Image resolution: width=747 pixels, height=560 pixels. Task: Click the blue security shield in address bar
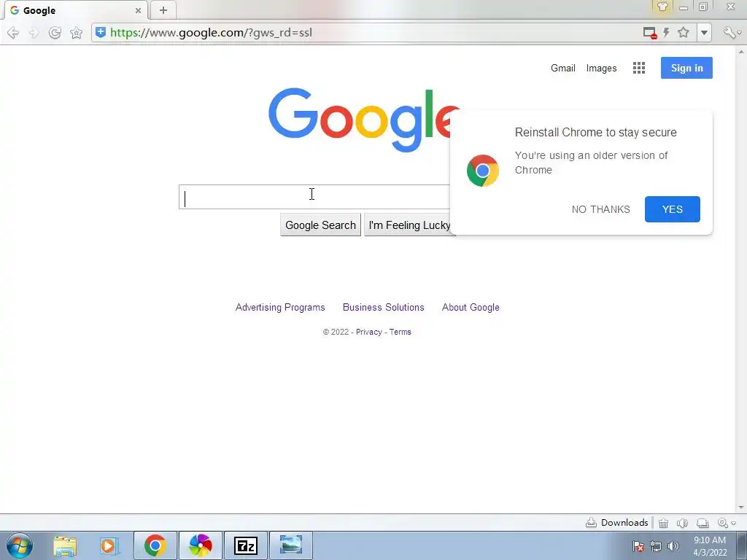pos(101,32)
